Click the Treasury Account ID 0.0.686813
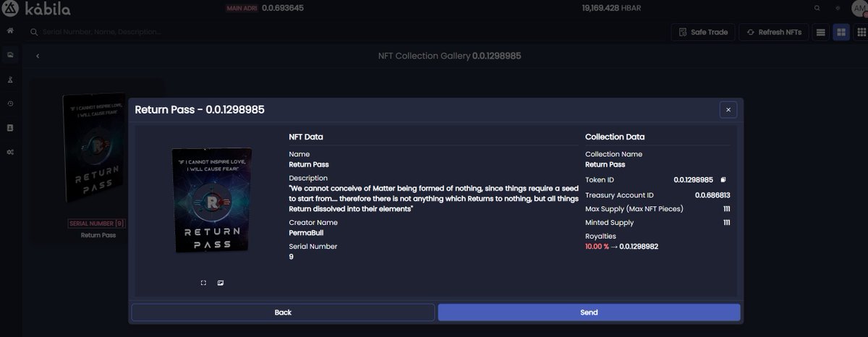This screenshot has height=337, width=868. [712, 195]
